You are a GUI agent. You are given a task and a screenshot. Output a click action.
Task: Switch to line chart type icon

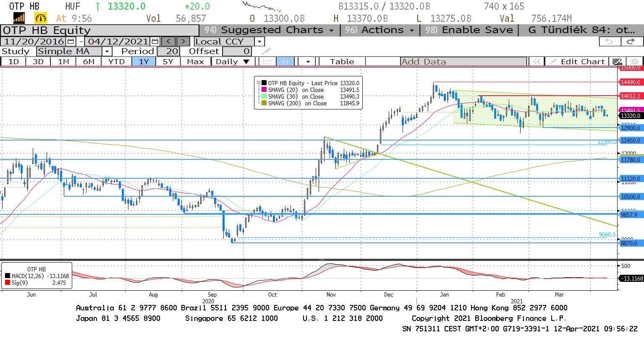pos(267,62)
